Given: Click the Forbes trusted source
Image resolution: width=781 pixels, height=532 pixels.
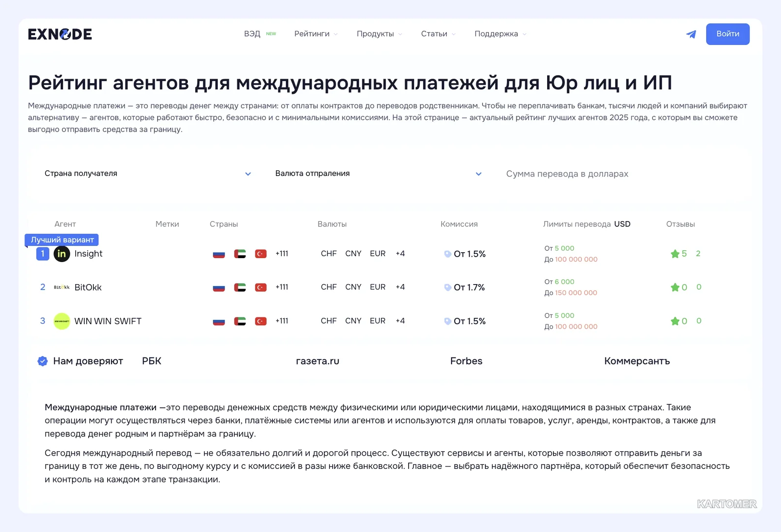Looking at the screenshot, I should pos(466,361).
